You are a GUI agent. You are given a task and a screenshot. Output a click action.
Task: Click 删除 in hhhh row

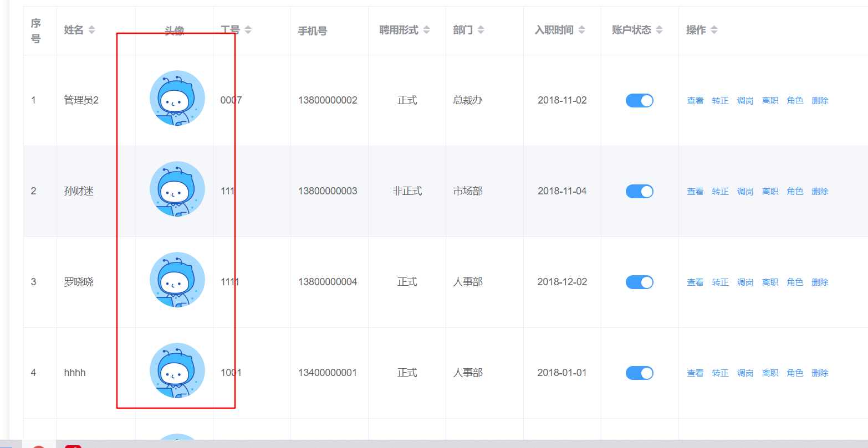pos(820,373)
